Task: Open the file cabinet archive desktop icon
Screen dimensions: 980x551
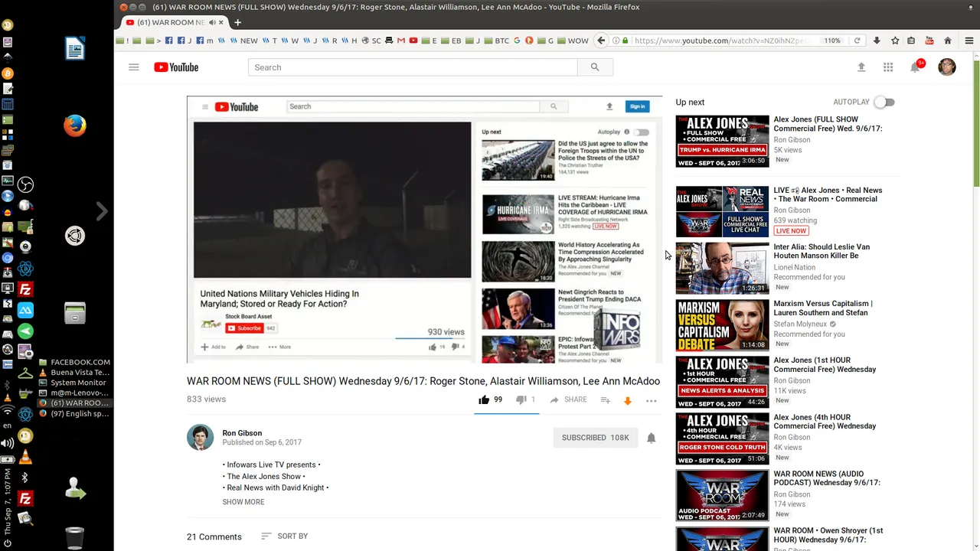Action: tap(74, 312)
